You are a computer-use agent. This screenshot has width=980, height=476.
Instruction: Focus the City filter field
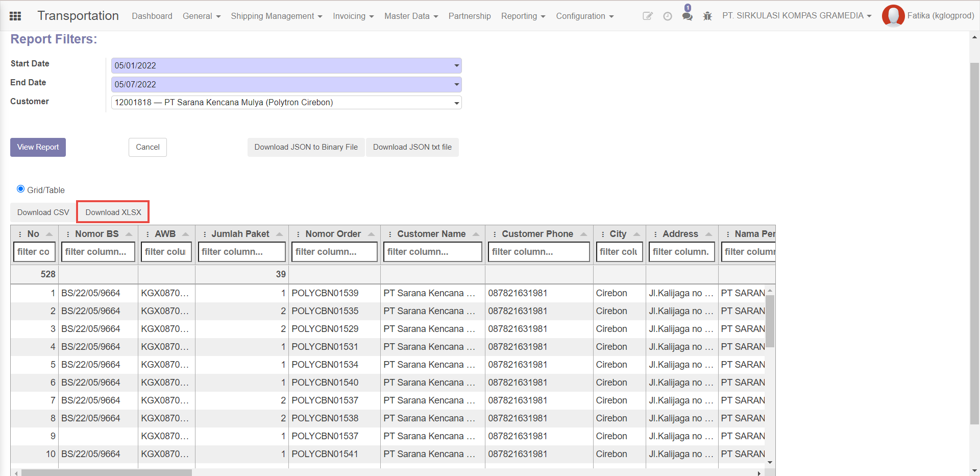tap(619, 252)
